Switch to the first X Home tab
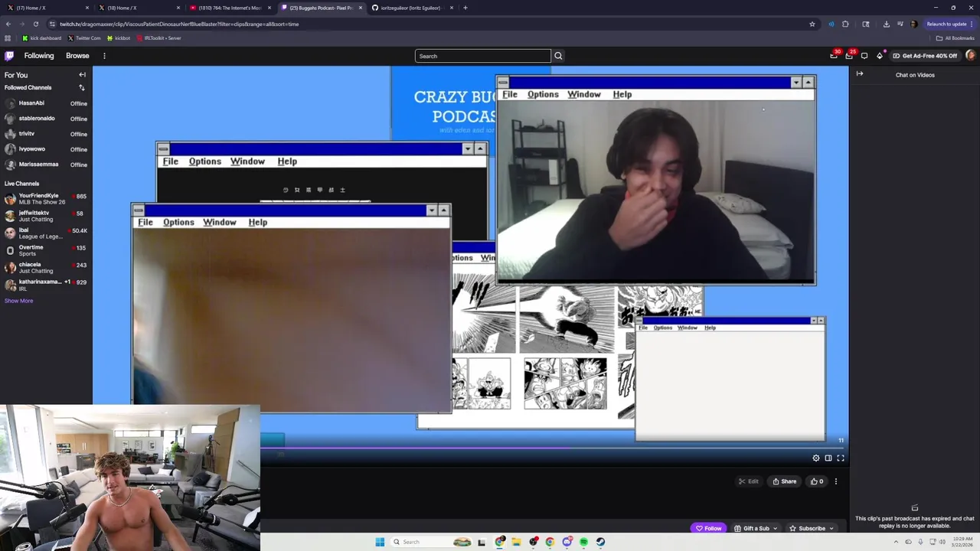 pos(47,8)
